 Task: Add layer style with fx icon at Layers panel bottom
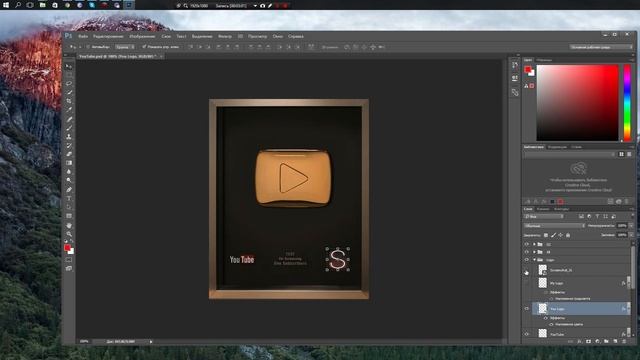pos(580,341)
